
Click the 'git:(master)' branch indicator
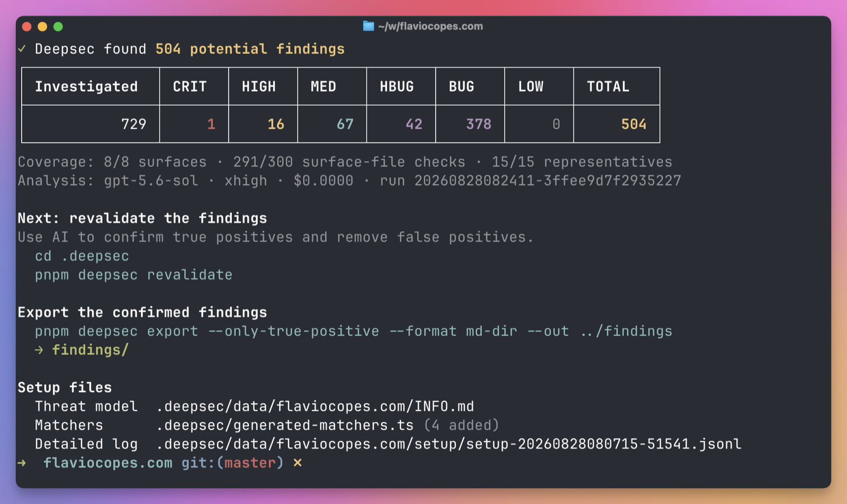point(233,463)
